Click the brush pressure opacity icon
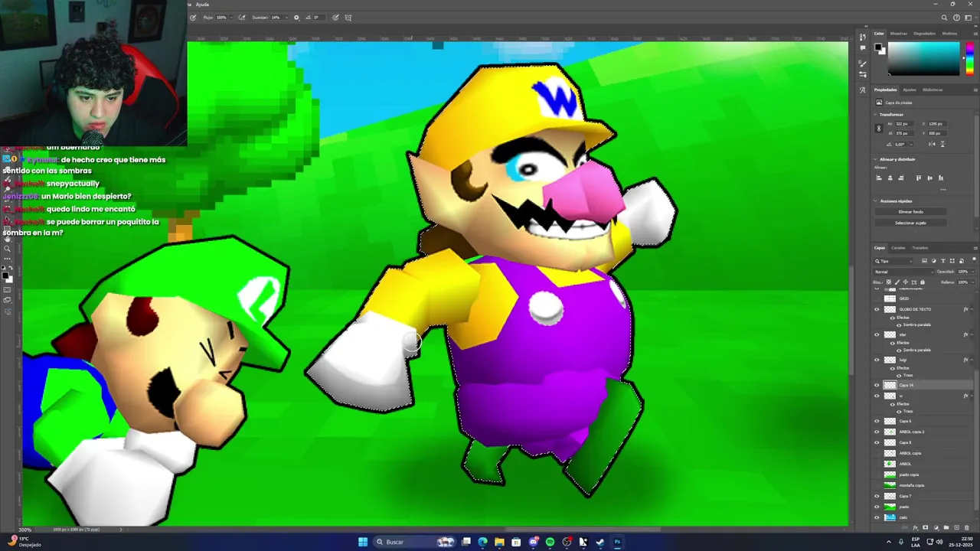This screenshot has height=551, width=980. [193, 17]
